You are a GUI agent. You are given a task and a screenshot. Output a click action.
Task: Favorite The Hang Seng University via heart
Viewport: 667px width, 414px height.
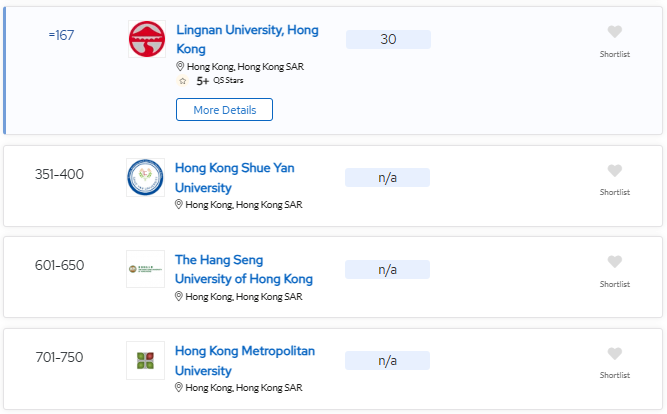[x=614, y=262]
